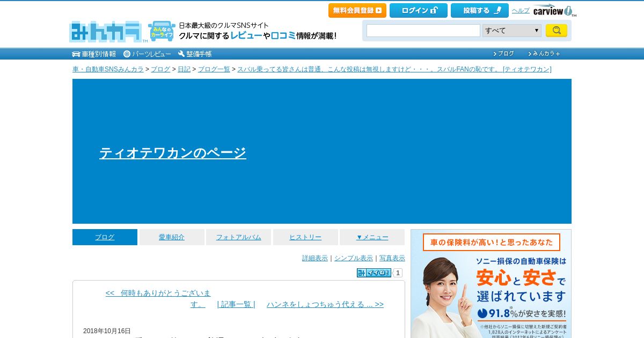The image size is (644, 338).
Task: Click the ログイン button
Action: coord(419,10)
